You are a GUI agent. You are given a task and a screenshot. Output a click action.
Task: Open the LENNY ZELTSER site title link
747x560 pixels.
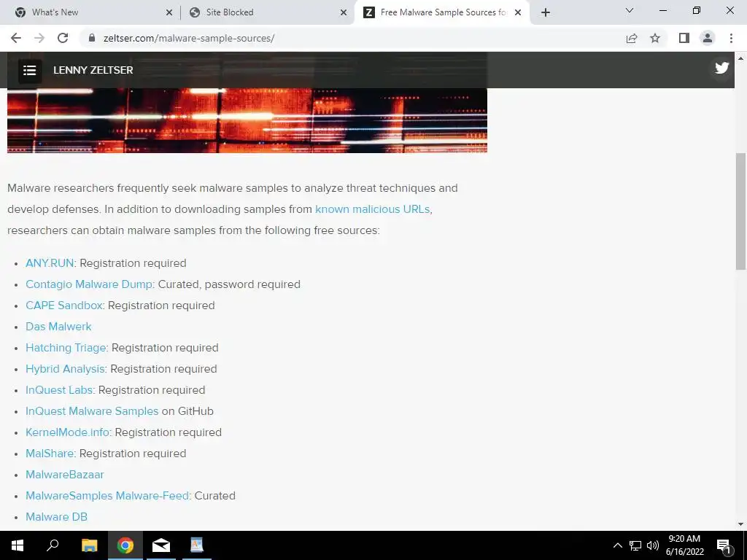click(93, 70)
